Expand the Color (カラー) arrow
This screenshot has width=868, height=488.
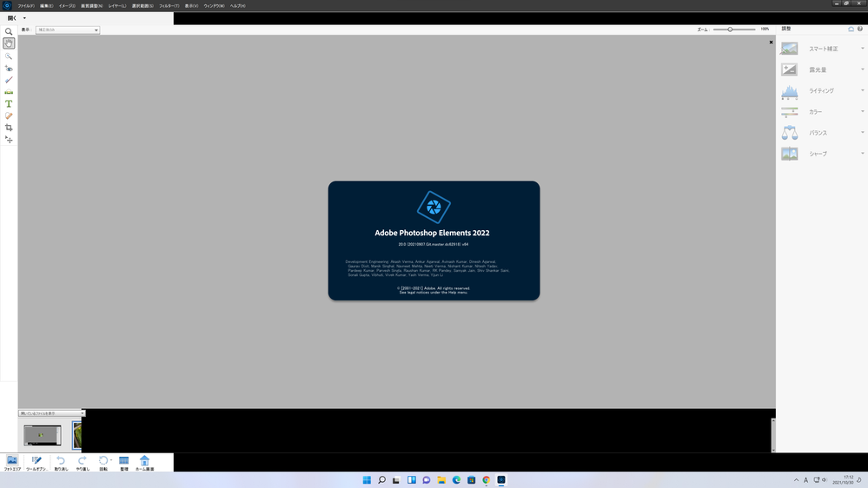click(x=862, y=112)
